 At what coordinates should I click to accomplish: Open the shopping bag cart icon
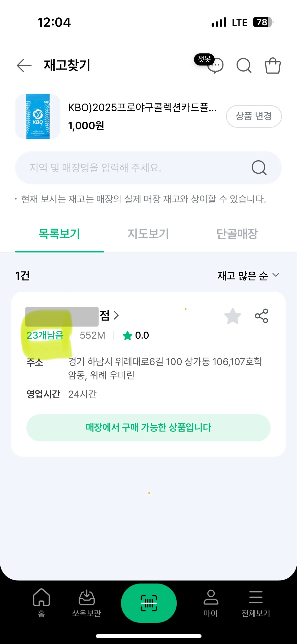tap(273, 66)
